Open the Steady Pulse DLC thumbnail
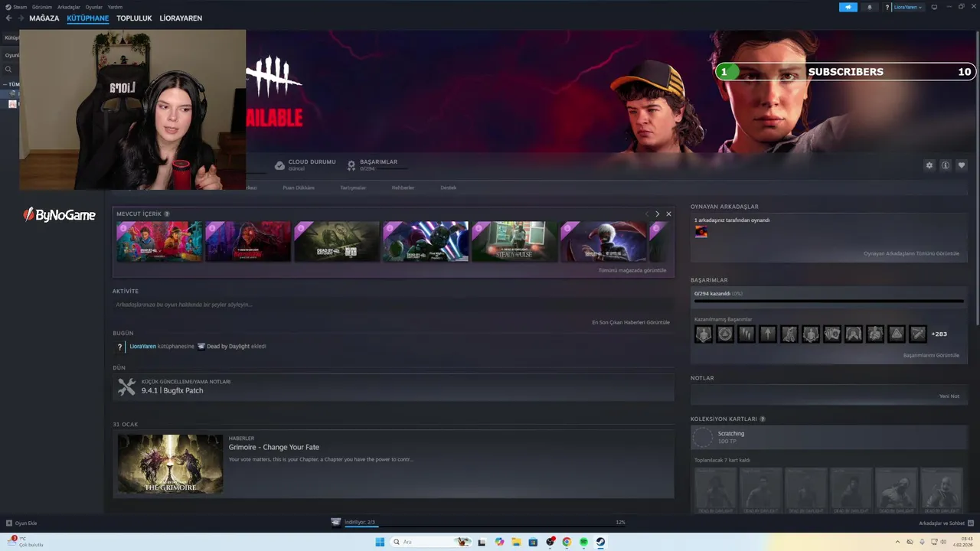980x551 pixels. [514, 242]
